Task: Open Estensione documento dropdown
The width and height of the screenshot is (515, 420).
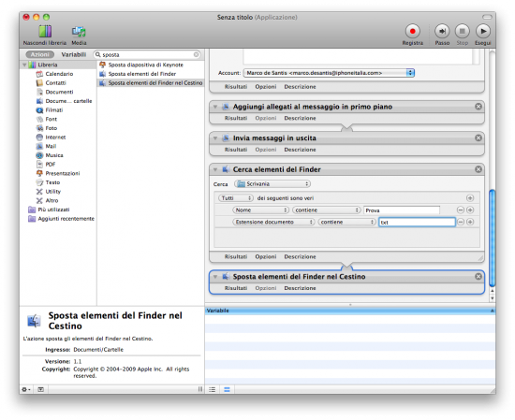Action: point(273,222)
